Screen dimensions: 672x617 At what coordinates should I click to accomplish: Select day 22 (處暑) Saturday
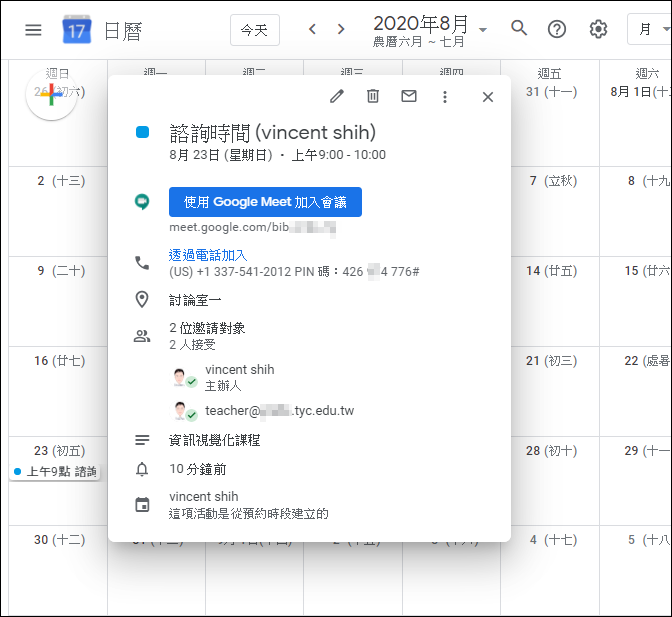pyautogui.click(x=648, y=361)
